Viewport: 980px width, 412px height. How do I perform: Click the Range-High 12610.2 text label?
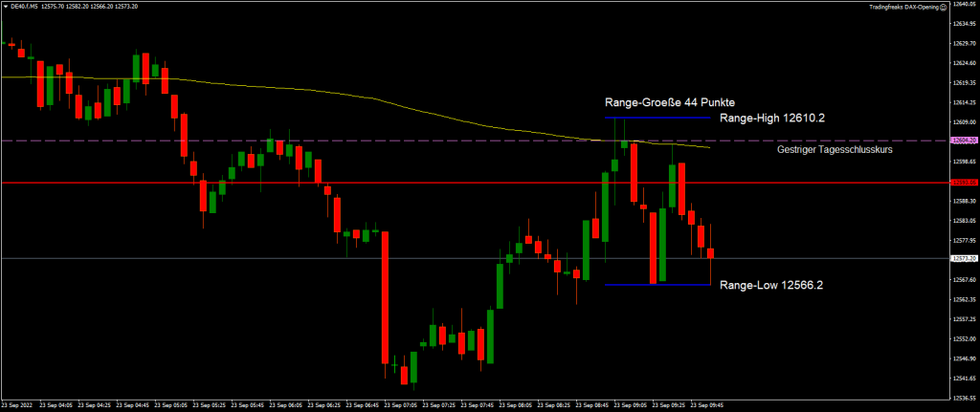(x=771, y=118)
